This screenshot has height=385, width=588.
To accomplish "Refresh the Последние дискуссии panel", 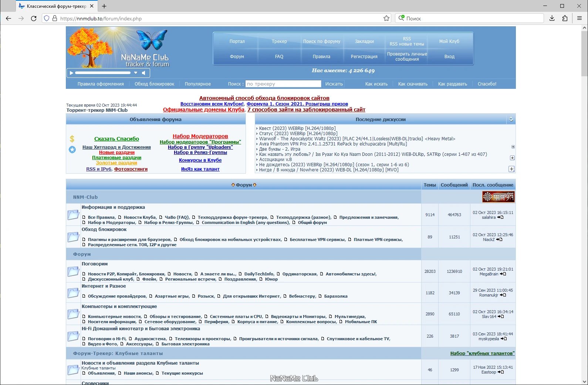I will [x=511, y=119].
